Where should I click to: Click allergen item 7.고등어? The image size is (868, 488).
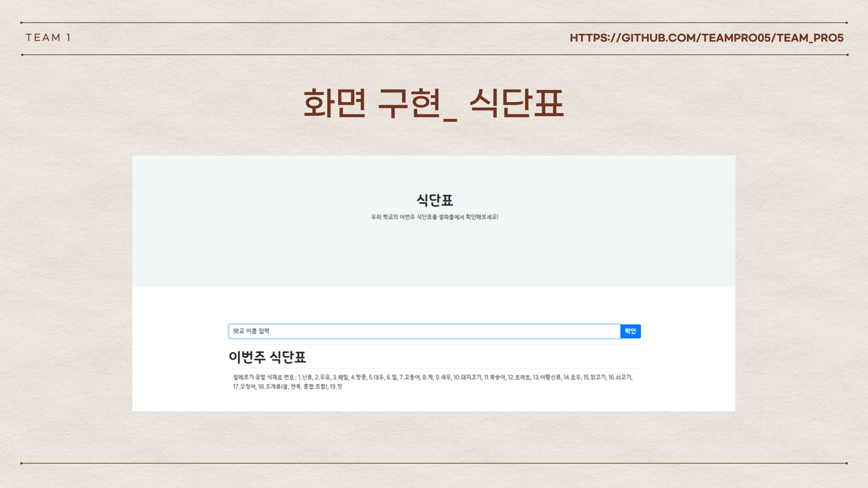tap(410, 377)
